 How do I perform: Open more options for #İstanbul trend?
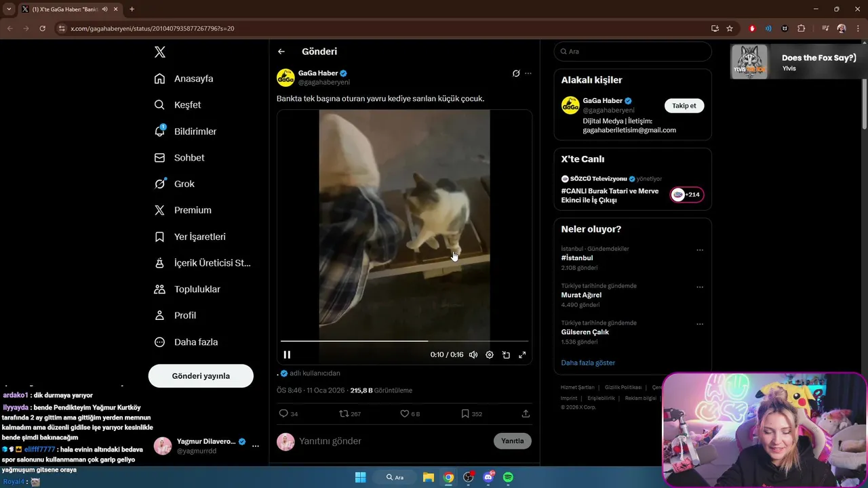coord(700,250)
